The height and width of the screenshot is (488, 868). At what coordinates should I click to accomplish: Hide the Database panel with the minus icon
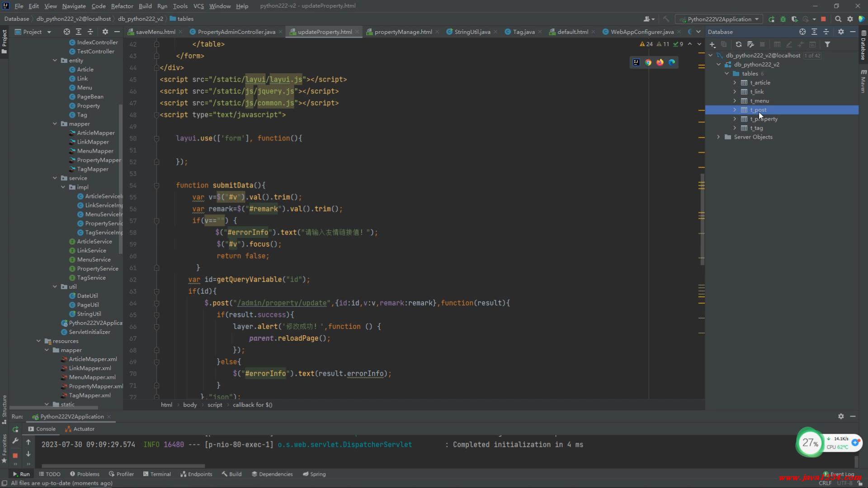[853, 32]
